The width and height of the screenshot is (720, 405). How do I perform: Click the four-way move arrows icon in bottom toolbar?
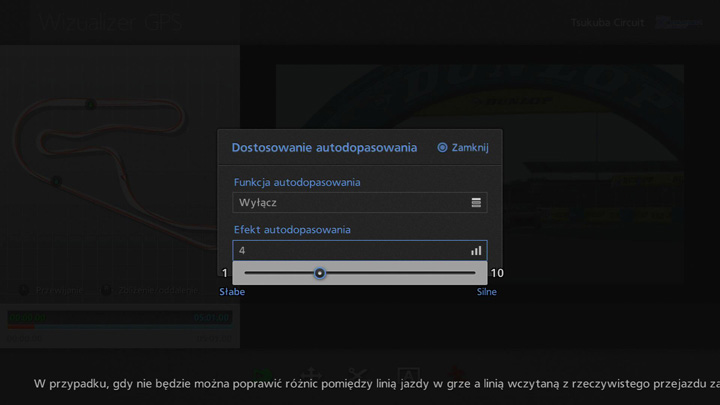point(311,373)
